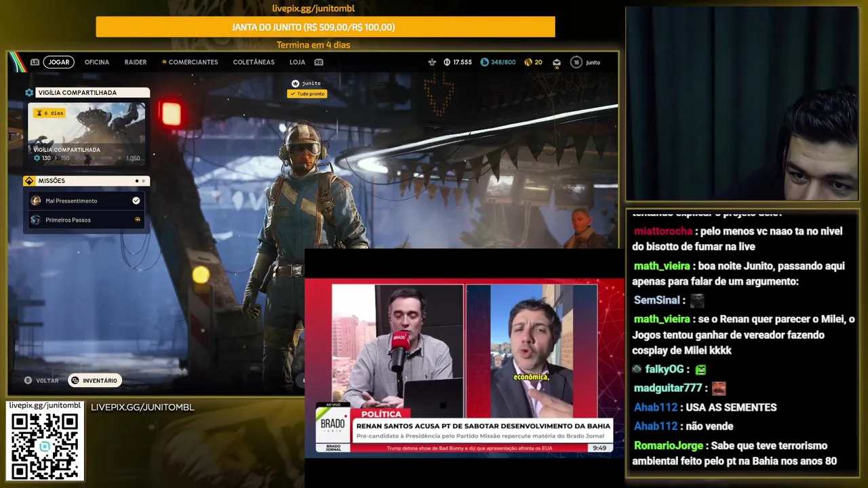Click the LIVEPIX.GG/JUNITOMBL text beside QR code
The height and width of the screenshot is (488, 868).
(x=142, y=407)
